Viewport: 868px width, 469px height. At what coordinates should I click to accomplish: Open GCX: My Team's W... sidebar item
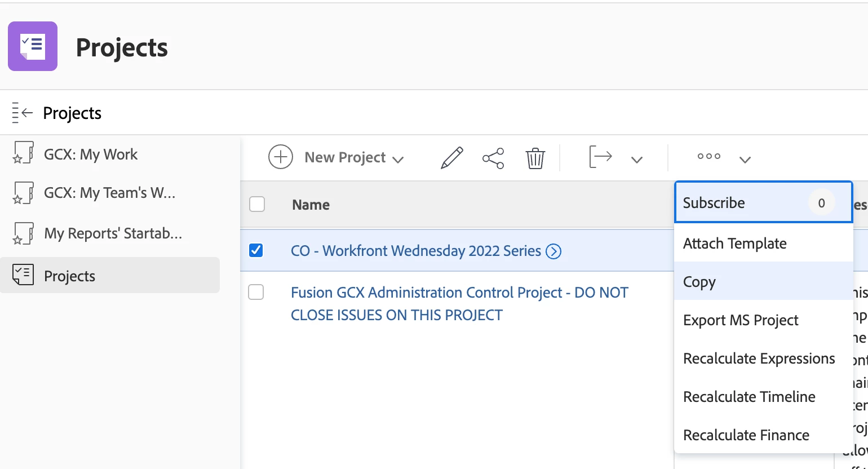click(110, 193)
